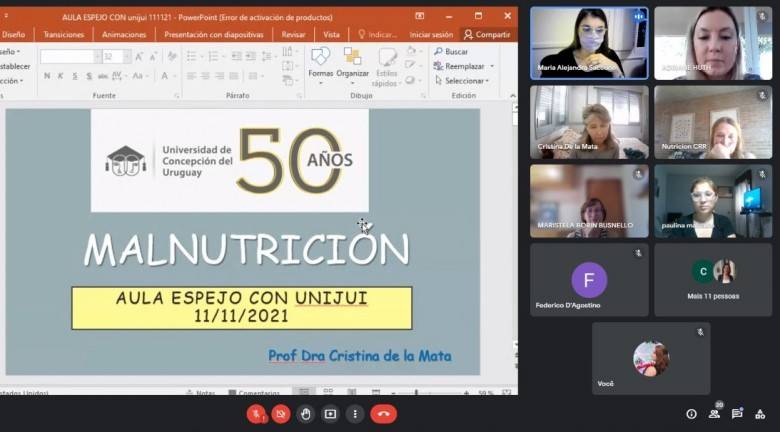This screenshot has height=432, width=780.
Task: Open the Diseño ribbon tab
Action: (x=13, y=34)
